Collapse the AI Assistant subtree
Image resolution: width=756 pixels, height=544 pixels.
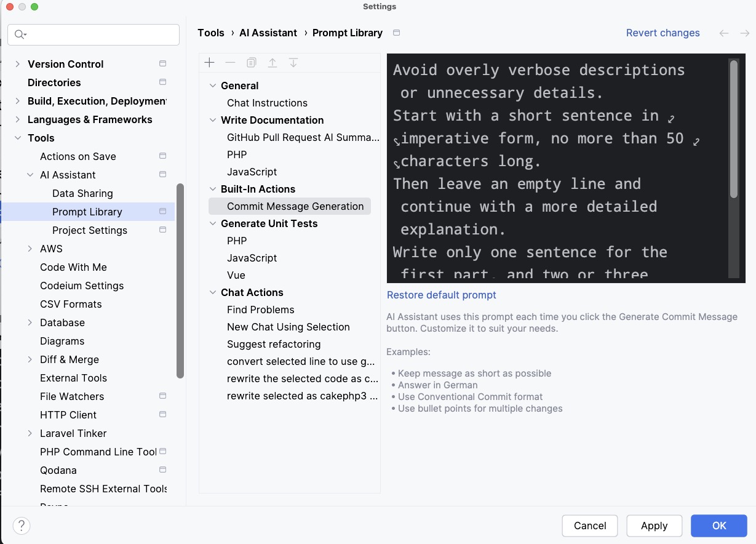point(30,175)
